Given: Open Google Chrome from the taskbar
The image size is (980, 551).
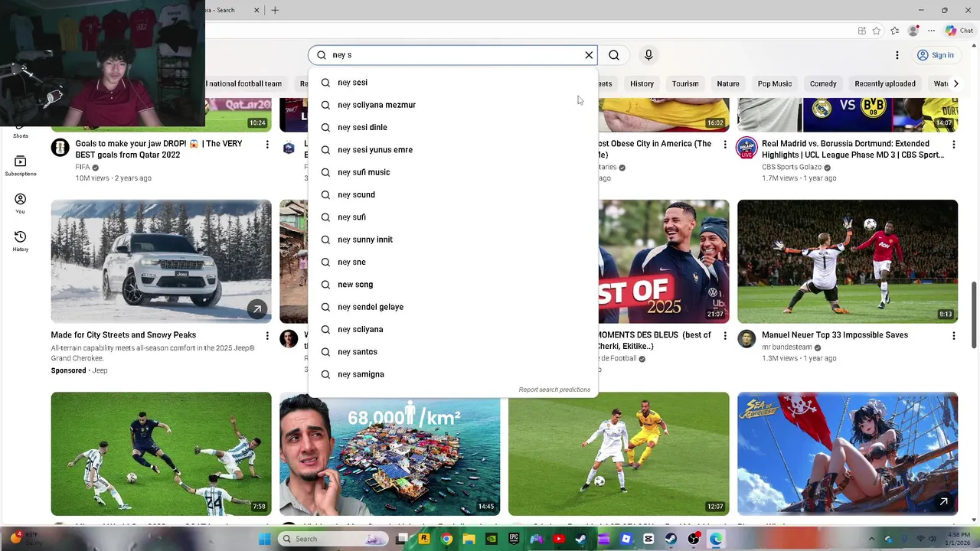Looking at the screenshot, I should point(446,539).
